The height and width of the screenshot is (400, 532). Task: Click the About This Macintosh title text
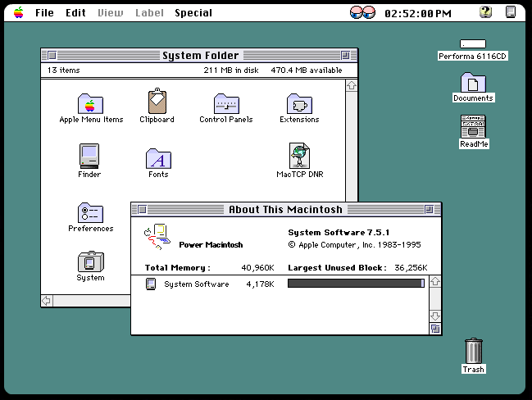tap(285, 209)
